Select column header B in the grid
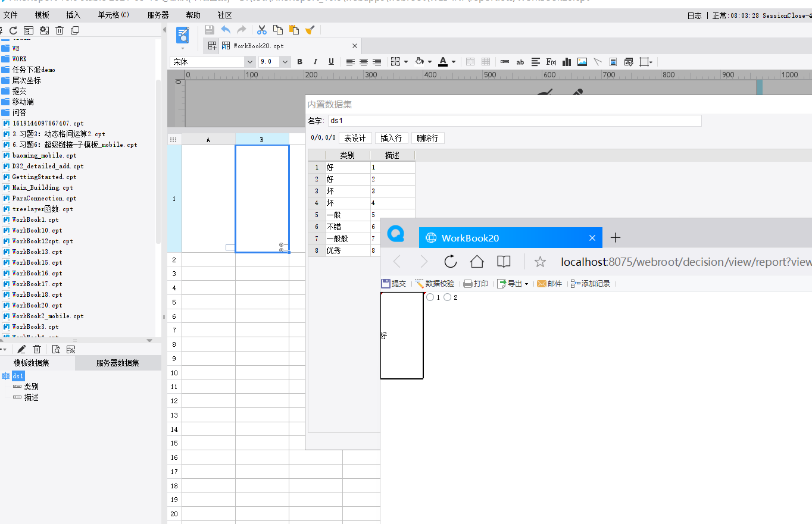This screenshot has width=812, height=524. pos(262,140)
